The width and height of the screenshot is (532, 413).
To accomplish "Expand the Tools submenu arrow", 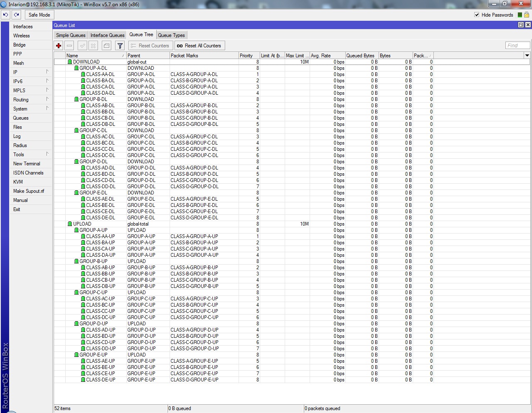I will [x=47, y=154].
